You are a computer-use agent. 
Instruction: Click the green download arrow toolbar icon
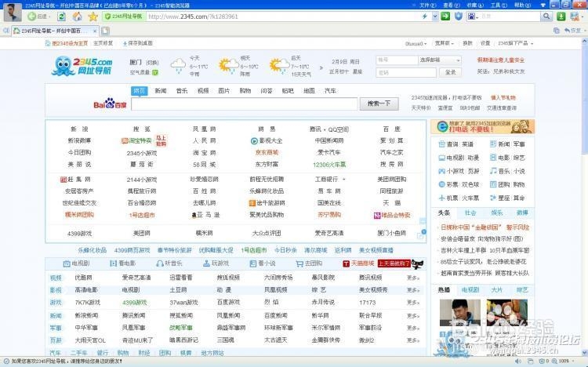point(561,16)
